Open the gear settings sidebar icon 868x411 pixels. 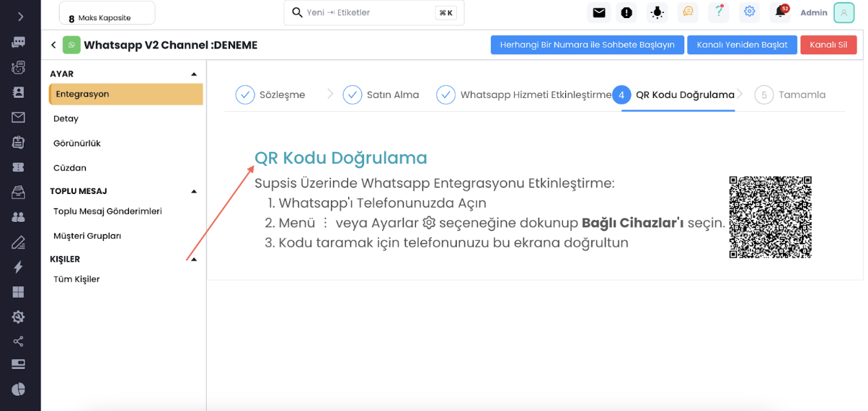point(19,317)
